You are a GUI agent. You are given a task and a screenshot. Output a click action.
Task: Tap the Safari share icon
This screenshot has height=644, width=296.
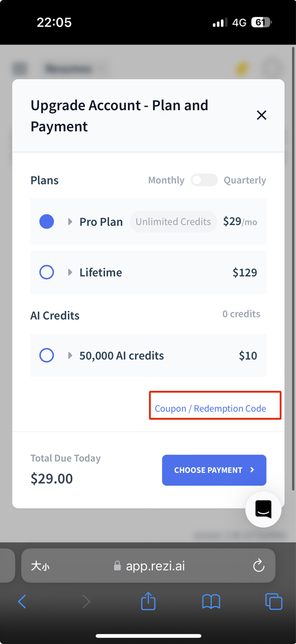pyautogui.click(x=148, y=601)
